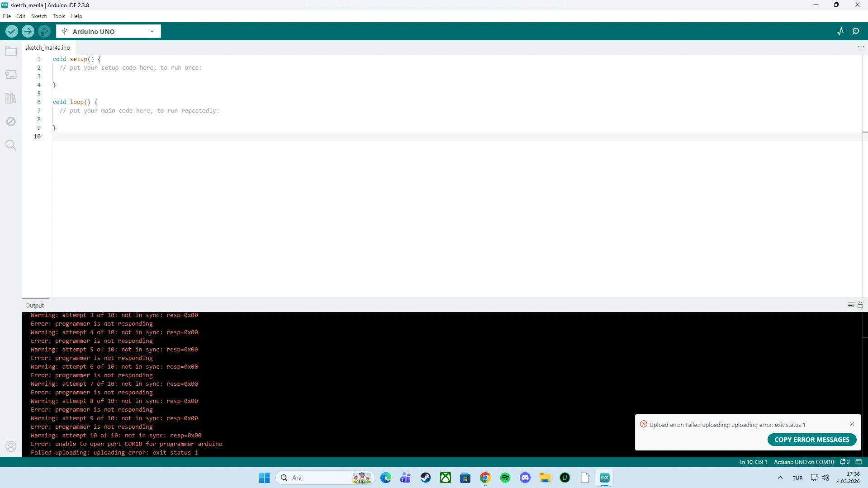Image resolution: width=868 pixels, height=488 pixels.
Task: Click the Arduino IDE taskbar icon
Action: click(605, 478)
